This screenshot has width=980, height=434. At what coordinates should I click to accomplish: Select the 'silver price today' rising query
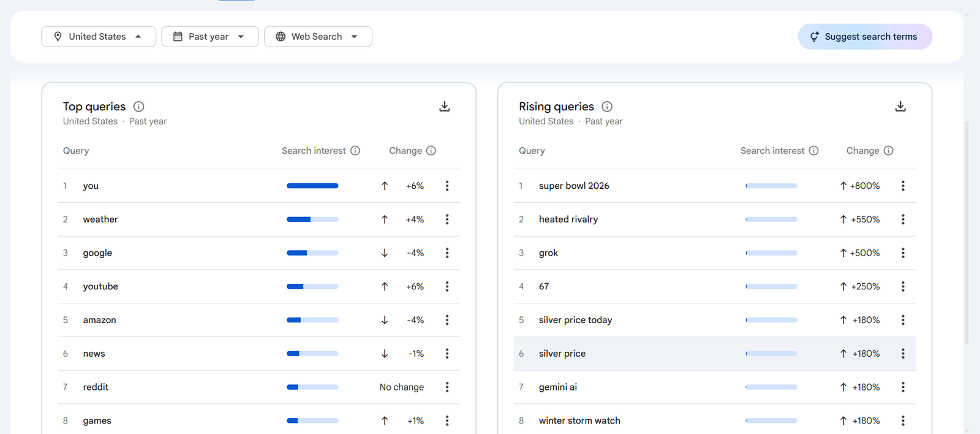point(575,320)
